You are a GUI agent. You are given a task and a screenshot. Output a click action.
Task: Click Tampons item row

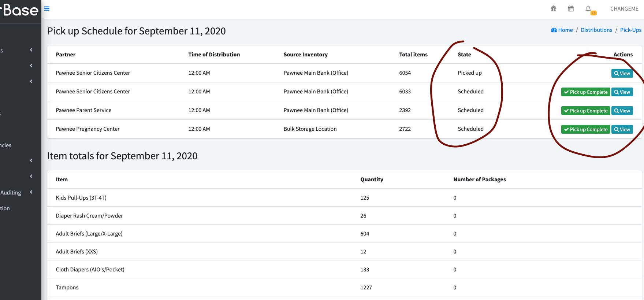(x=345, y=288)
